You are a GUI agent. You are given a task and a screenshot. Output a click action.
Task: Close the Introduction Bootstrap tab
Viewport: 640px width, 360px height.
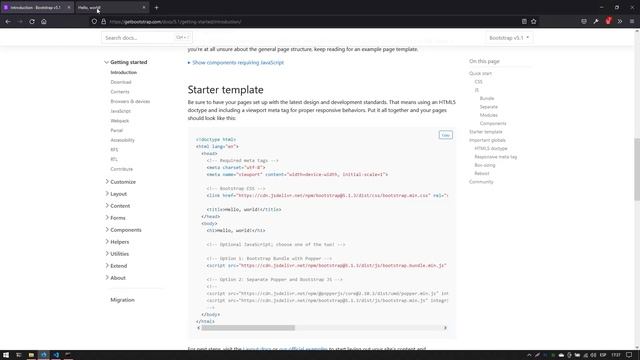click(x=69, y=7)
